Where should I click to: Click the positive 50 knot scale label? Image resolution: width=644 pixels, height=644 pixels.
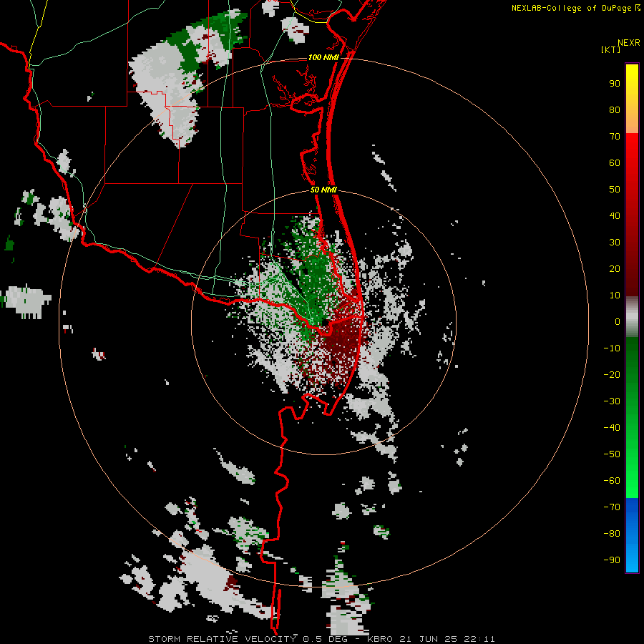pyautogui.click(x=615, y=190)
